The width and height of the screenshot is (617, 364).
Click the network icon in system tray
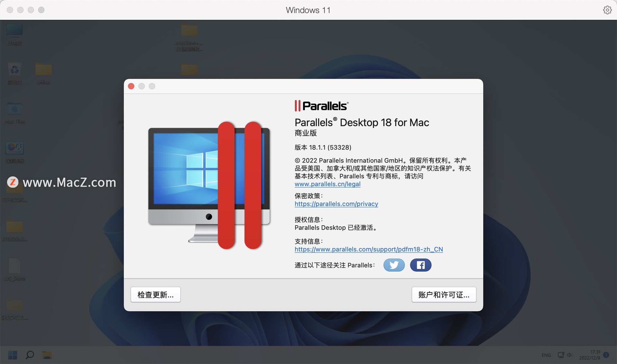[x=561, y=355]
